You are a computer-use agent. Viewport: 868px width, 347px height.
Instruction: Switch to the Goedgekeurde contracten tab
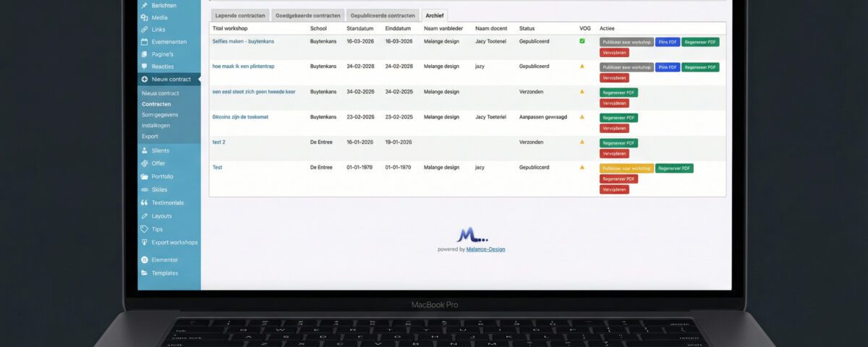click(307, 15)
